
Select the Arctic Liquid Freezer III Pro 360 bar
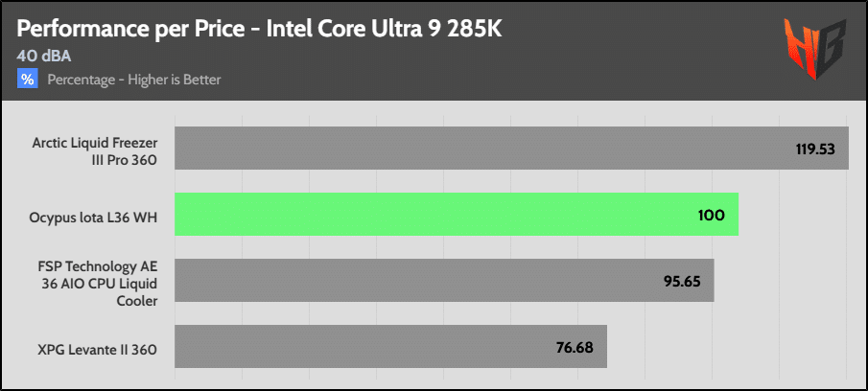coord(511,148)
